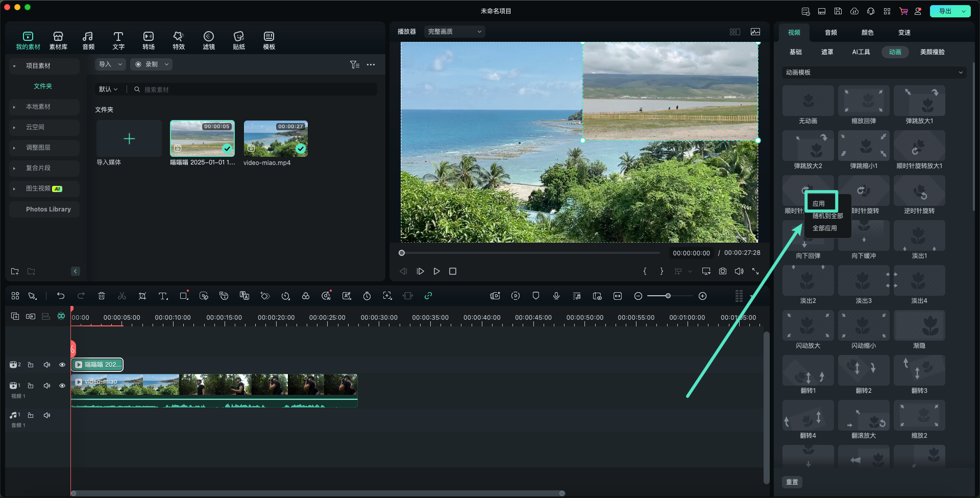Viewport: 980px width, 498px height.
Task: Take a snapshot with the camera icon
Action: coord(722,271)
